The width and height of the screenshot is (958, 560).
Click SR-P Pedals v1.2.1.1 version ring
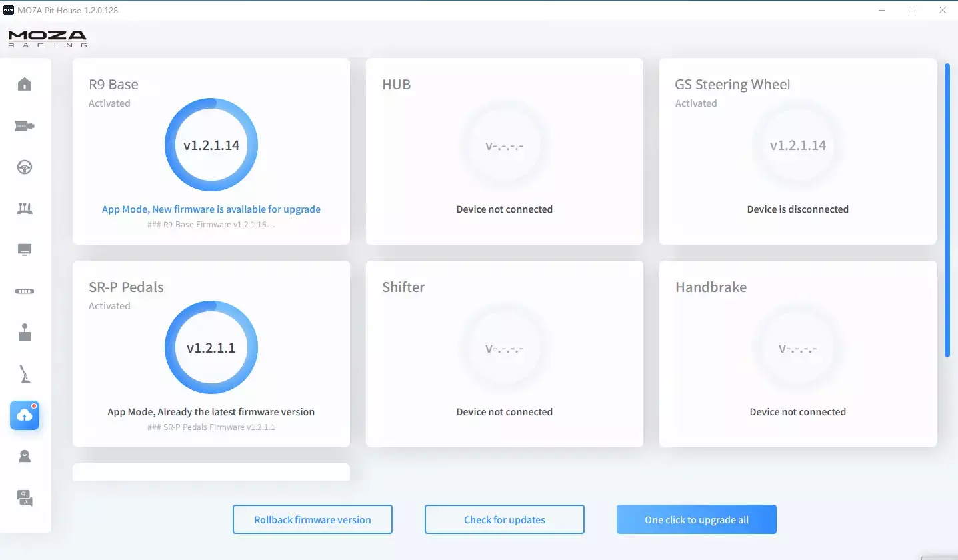(x=211, y=347)
